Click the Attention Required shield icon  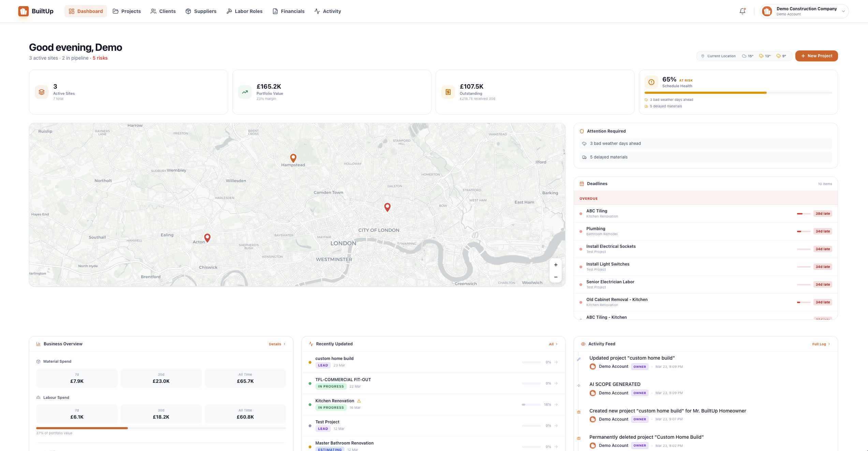[x=582, y=131]
